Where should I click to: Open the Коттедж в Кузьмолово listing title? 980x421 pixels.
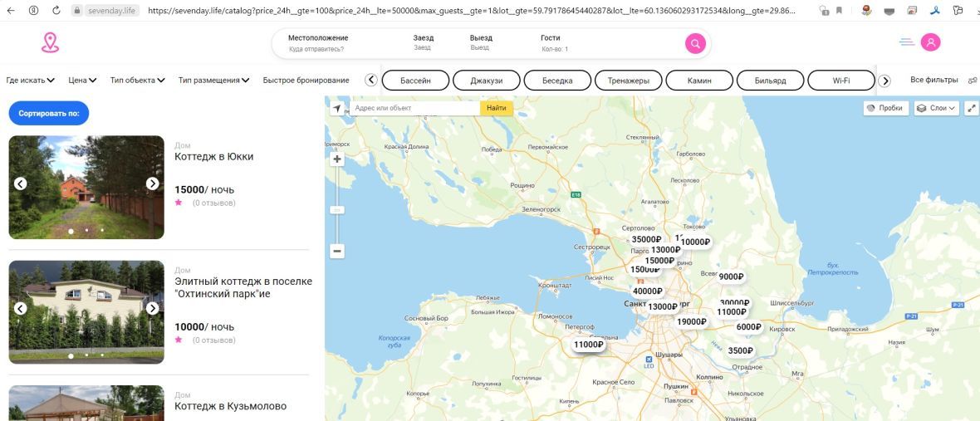tap(231, 406)
